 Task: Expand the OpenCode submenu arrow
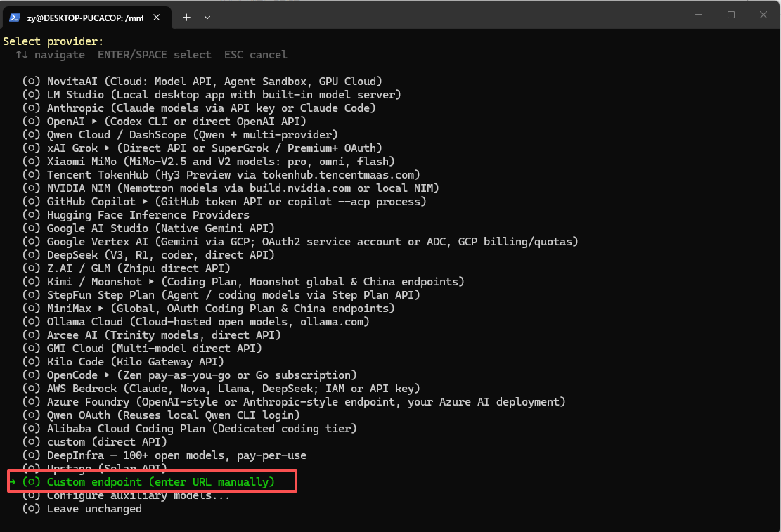(107, 375)
